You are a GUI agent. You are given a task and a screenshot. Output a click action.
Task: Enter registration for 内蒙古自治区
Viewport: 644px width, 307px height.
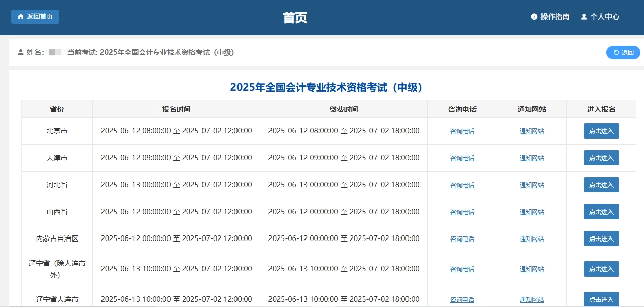601,238
